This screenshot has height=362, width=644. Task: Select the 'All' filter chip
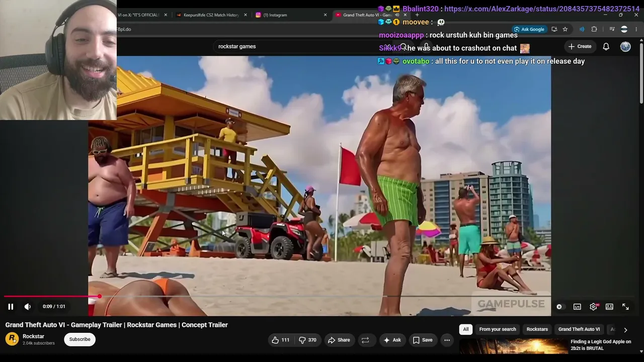(x=466, y=329)
